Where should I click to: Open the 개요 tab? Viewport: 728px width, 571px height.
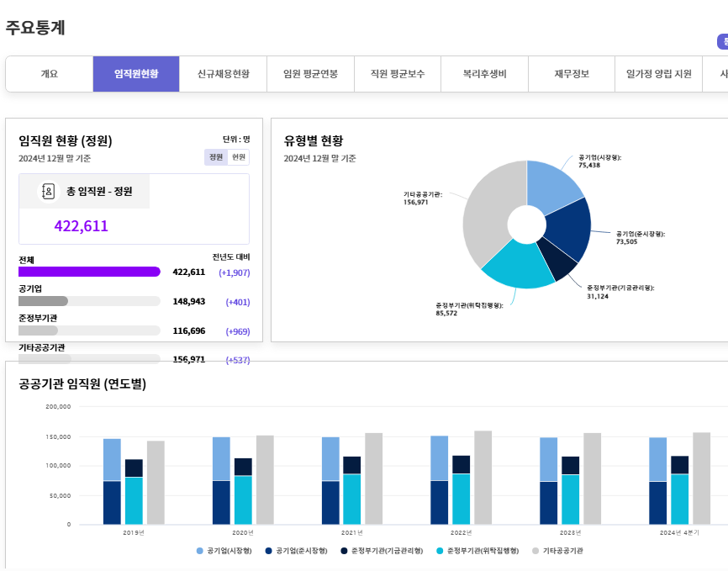coord(48,73)
